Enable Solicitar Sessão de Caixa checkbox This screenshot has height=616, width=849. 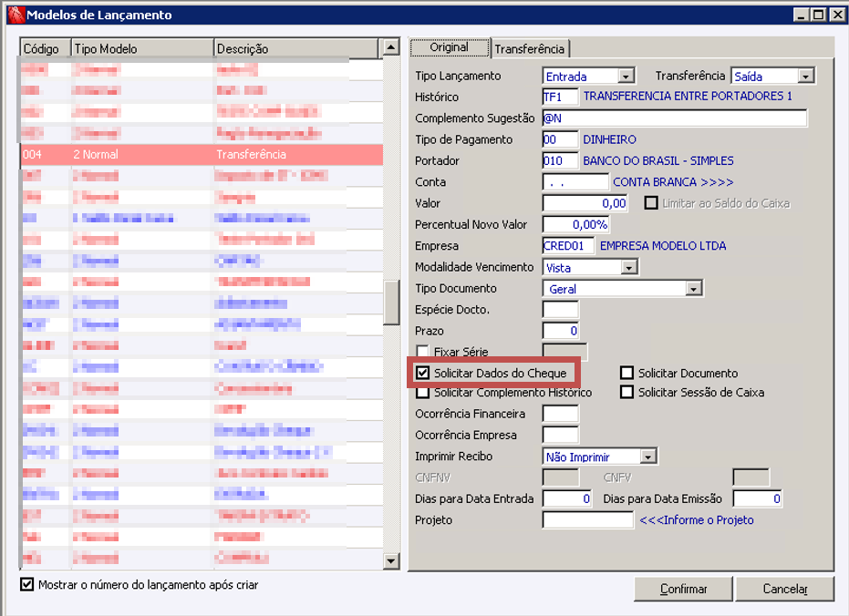point(627,392)
